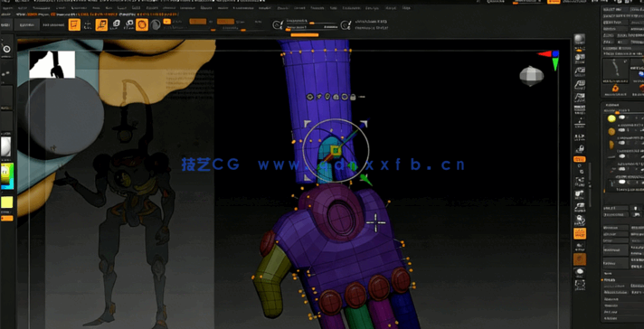Toggle the gizmo Lock padlock icon
The image size is (644, 329).
pos(353,97)
